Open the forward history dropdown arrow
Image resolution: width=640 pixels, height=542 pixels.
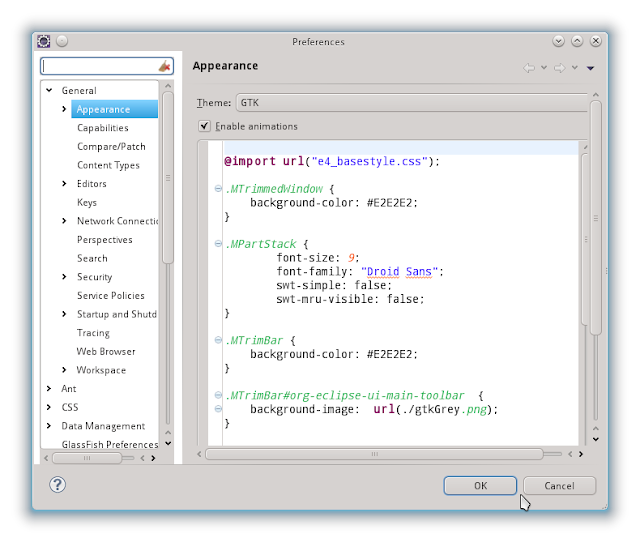coord(575,67)
